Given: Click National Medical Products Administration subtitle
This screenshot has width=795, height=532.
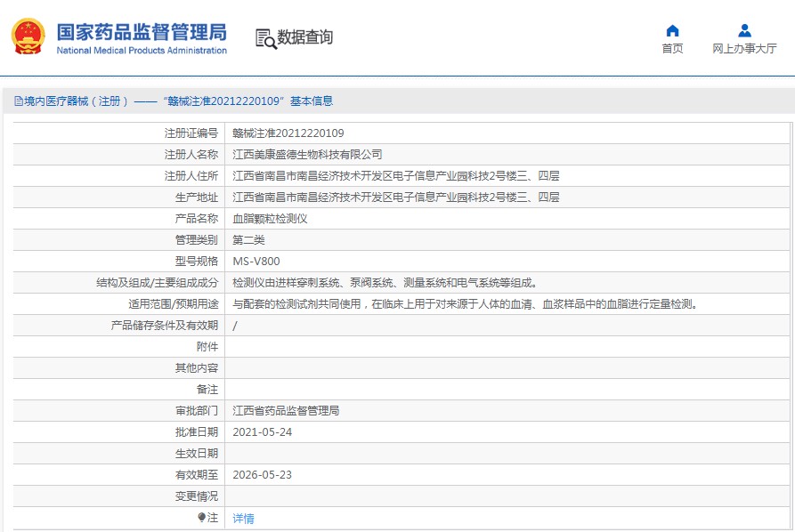Looking at the screenshot, I should [142, 50].
